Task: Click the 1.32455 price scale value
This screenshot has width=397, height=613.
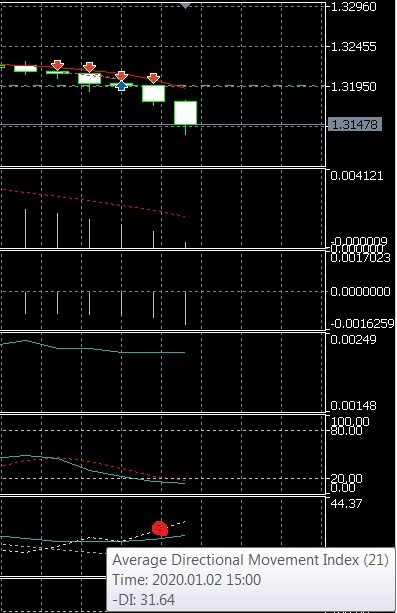Action: point(353,47)
